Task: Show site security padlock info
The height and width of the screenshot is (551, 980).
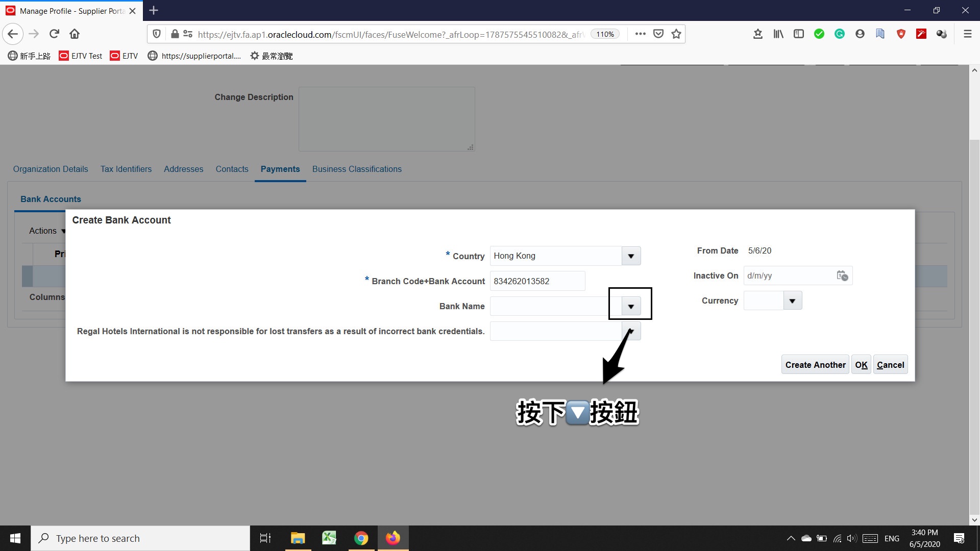Action: (x=175, y=34)
